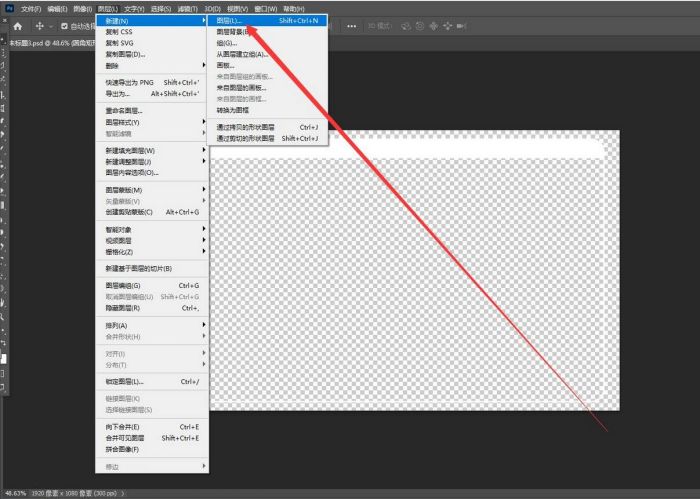Click the 3D slide icon
Screen dimensions: 700x499
[449, 27]
